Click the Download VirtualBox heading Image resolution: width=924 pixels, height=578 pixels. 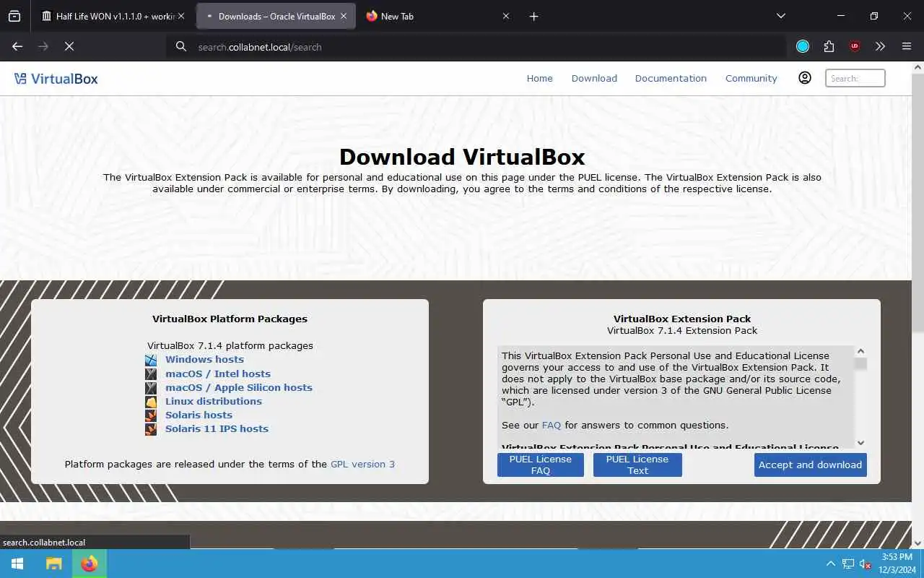[x=462, y=157]
